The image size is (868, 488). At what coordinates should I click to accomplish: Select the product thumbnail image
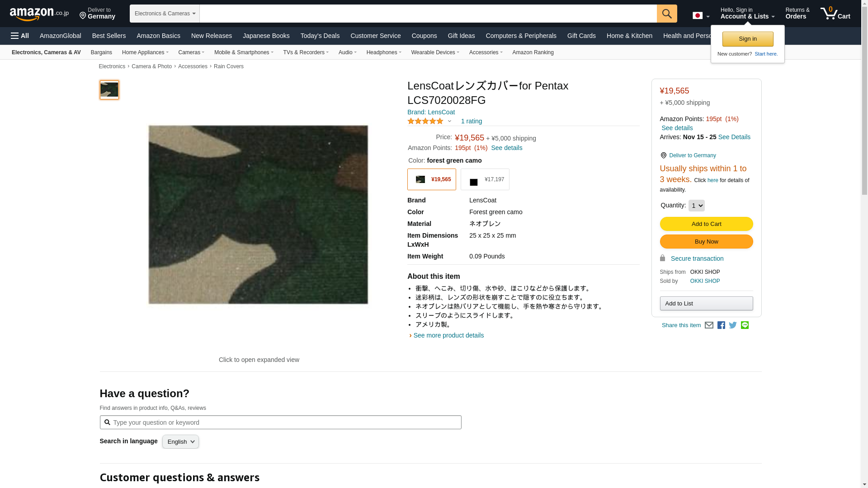(x=109, y=90)
